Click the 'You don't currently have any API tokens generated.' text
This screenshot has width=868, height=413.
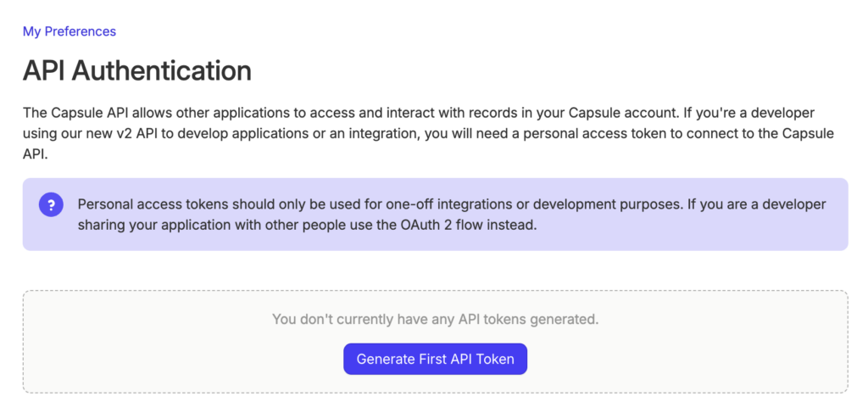(435, 320)
